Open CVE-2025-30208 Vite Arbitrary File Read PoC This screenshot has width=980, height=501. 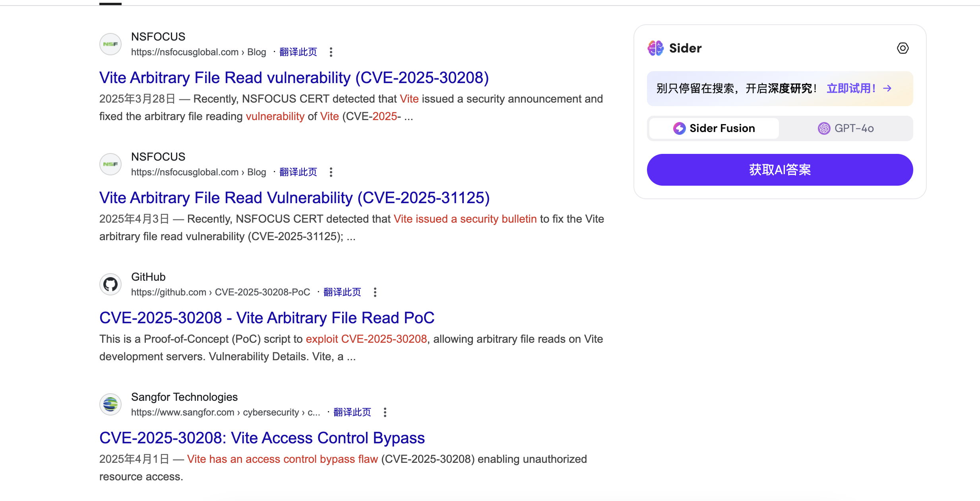click(267, 318)
